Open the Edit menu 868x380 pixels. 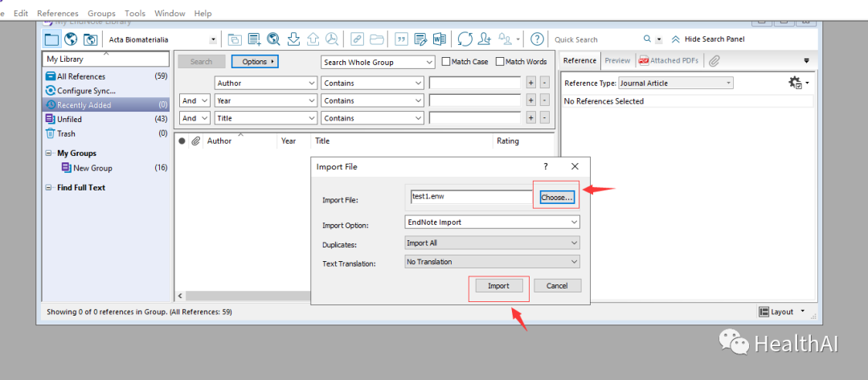coord(21,13)
